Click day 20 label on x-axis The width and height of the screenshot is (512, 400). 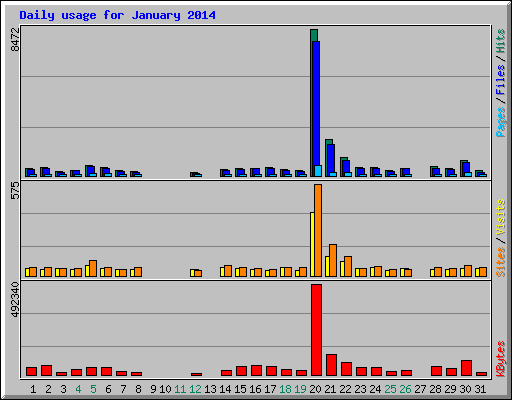pos(315,389)
